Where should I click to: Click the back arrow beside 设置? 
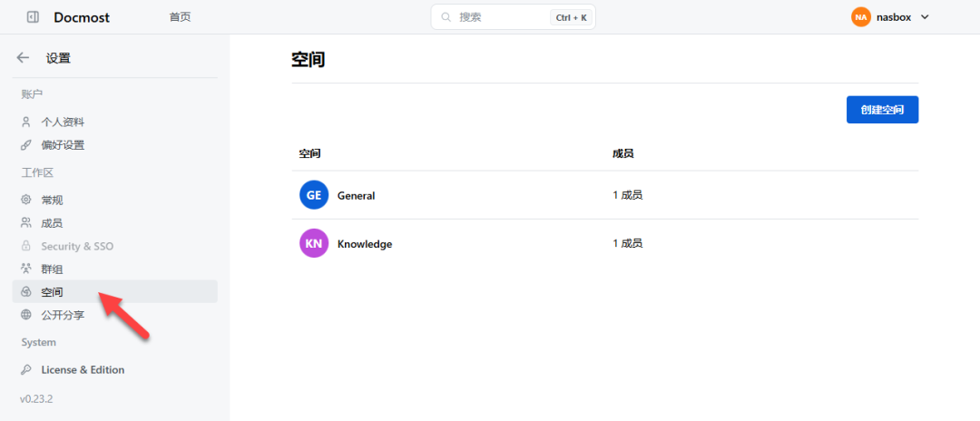(24, 58)
